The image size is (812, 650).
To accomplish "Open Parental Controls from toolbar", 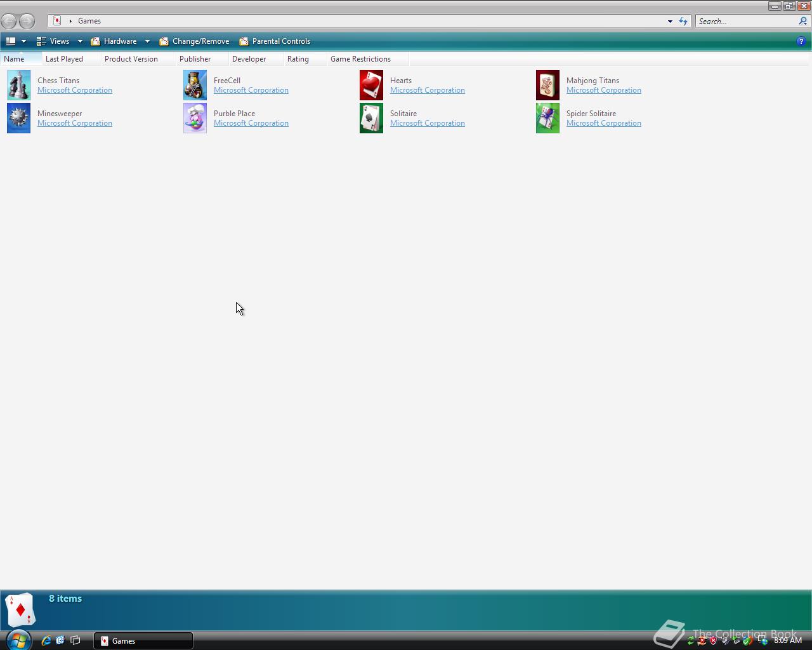I will 275,41.
